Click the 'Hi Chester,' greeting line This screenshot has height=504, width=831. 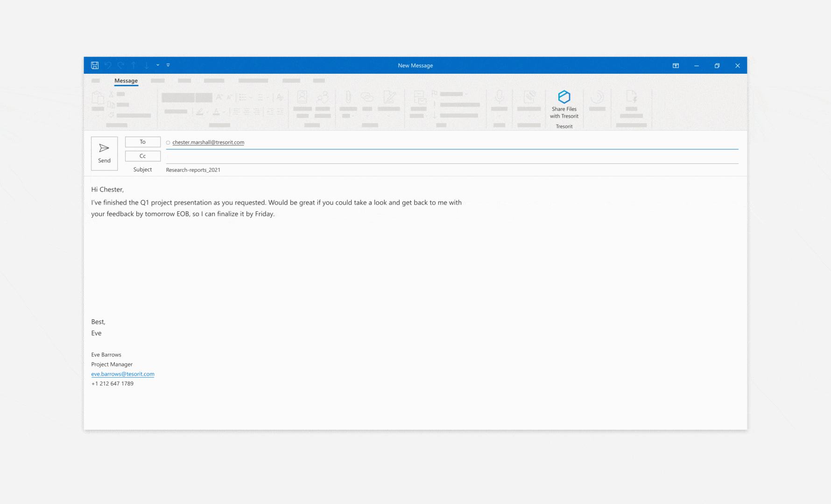pos(107,189)
